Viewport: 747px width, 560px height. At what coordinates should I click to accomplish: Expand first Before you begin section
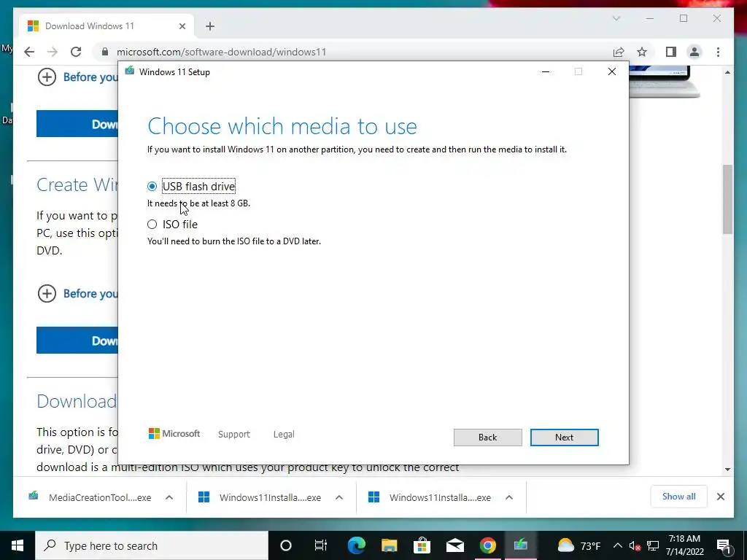click(47, 77)
